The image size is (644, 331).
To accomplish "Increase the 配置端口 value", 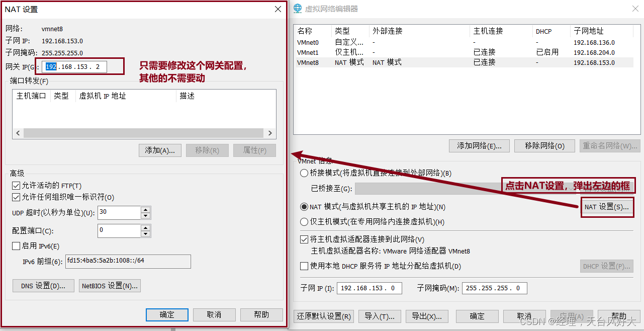I will (146, 228).
